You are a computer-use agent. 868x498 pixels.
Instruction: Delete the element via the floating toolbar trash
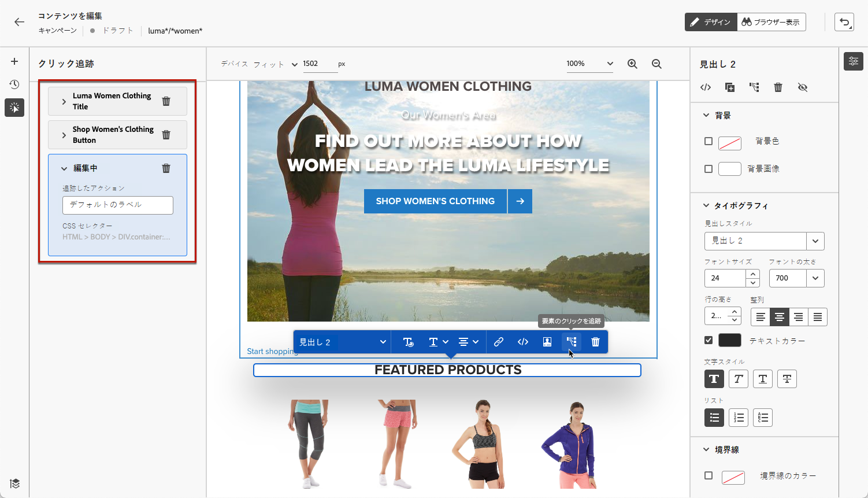[x=596, y=342]
